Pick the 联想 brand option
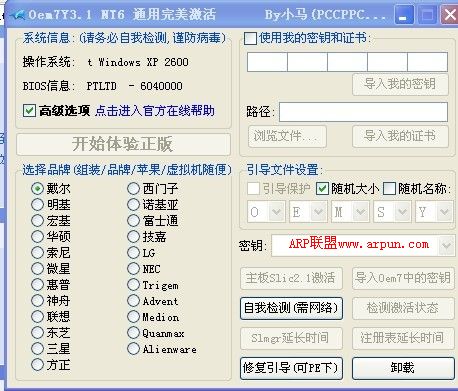This screenshot has width=458, height=391. (x=37, y=317)
